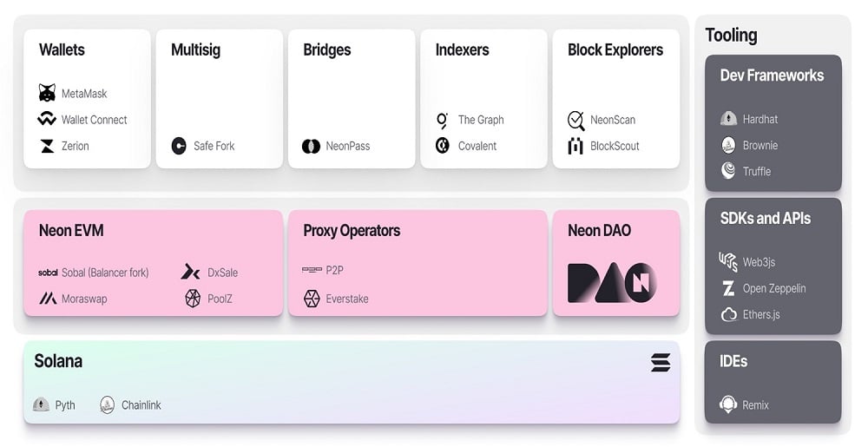The width and height of the screenshot is (868, 447).
Task: Select the Zerion icon in Wallets
Action: click(x=48, y=146)
